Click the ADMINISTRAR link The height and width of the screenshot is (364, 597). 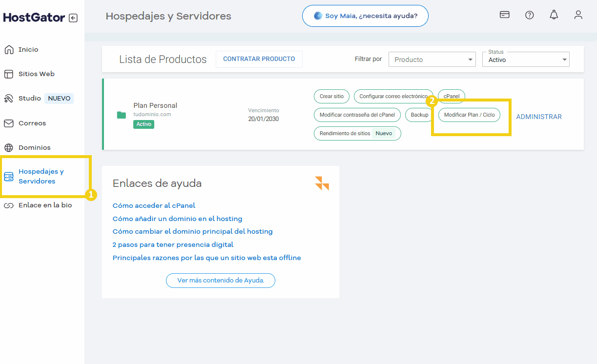pyautogui.click(x=539, y=117)
